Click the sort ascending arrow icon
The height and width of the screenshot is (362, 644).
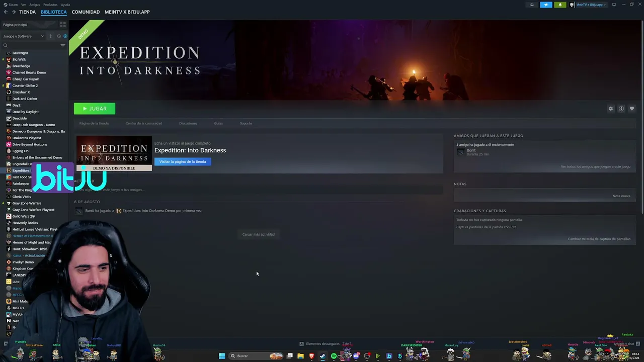coord(51,36)
